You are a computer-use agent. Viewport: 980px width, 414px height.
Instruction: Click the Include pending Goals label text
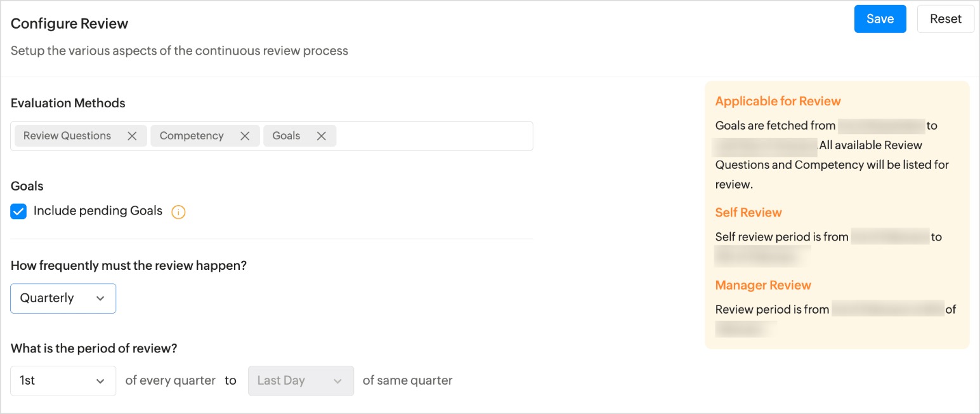(x=98, y=211)
